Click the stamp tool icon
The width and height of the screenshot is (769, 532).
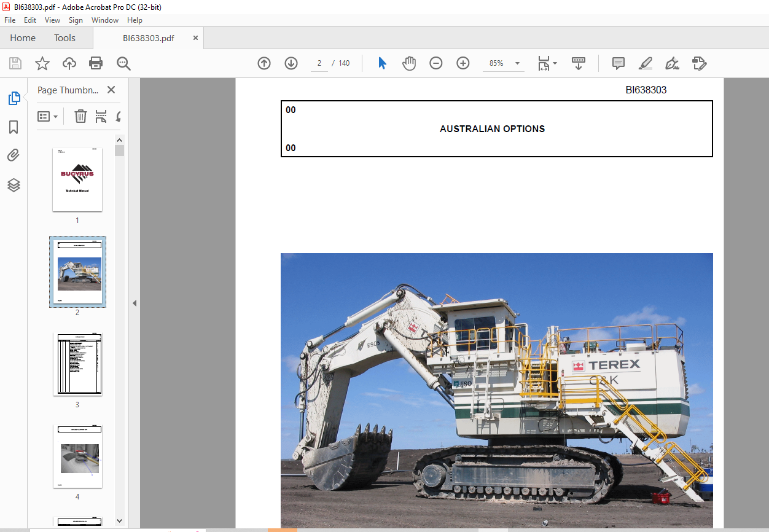(x=699, y=63)
